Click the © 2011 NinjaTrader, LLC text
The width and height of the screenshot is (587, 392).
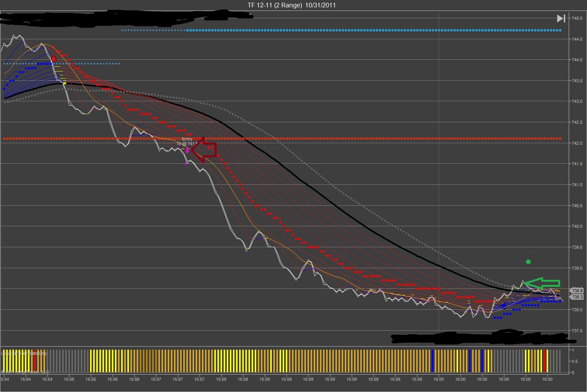(x=25, y=372)
